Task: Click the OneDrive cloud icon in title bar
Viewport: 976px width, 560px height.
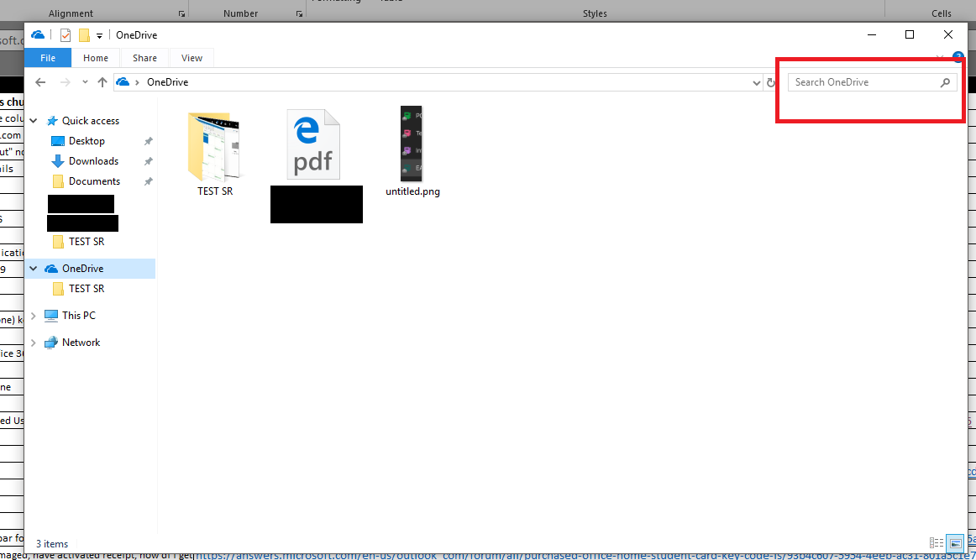Action: [x=38, y=35]
